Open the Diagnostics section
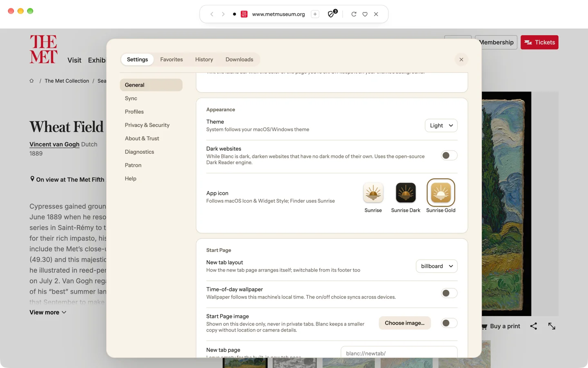 click(151, 152)
